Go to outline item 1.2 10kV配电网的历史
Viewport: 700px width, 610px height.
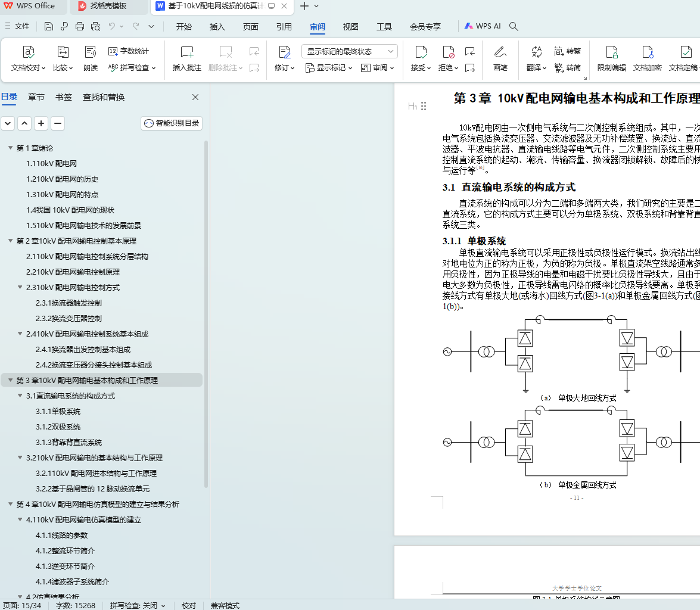(x=62, y=179)
